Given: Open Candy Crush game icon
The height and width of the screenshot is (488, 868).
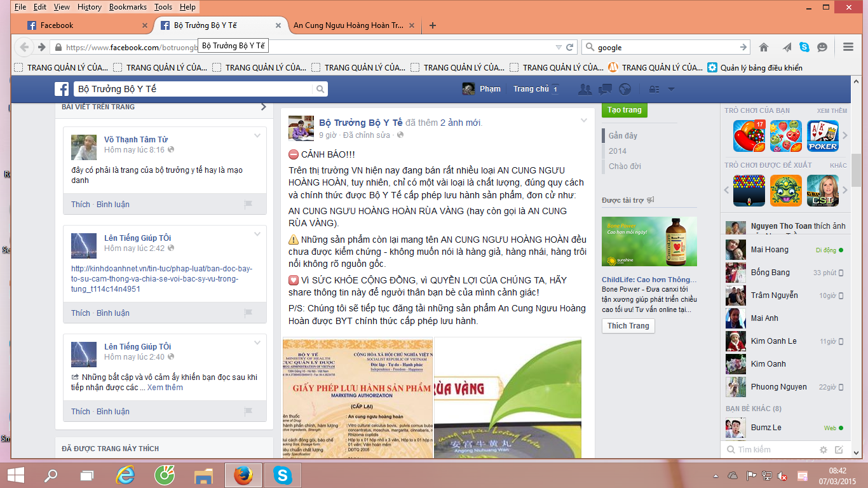Looking at the screenshot, I should pyautogui.click(x=749, y=136).
